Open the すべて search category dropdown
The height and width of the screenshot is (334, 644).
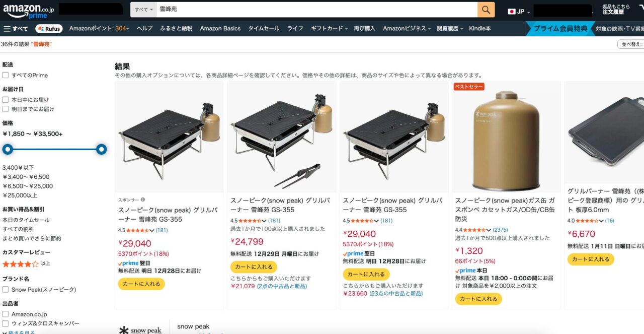pos(143,10)
